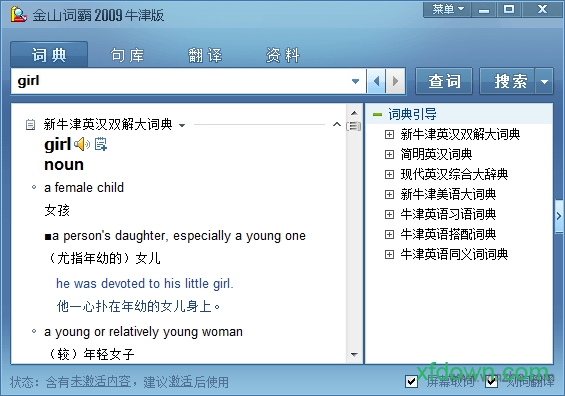Click the Chinese meaning （较）年轻女子
This screenshot has height=396, width=565.
pos(91,355)
